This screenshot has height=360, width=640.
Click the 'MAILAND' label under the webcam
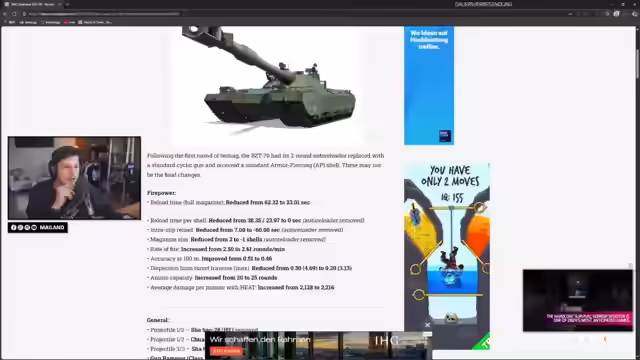pos(52,227)
